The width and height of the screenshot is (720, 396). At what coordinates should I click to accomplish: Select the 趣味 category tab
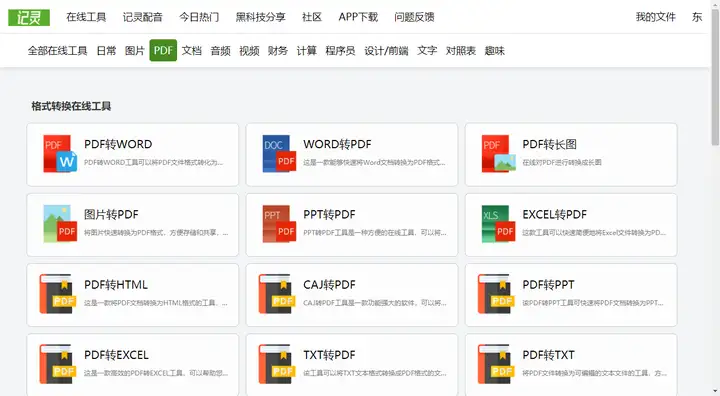point(495,51)
